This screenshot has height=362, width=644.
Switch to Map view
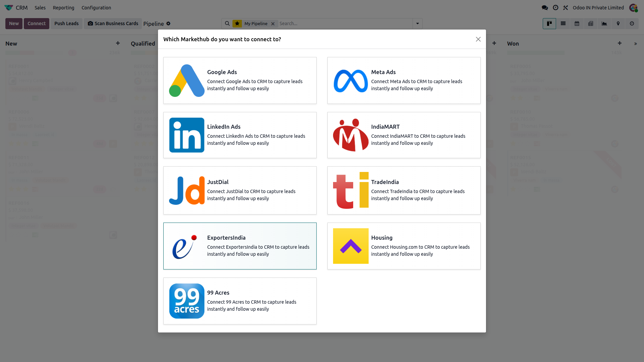tap(618, 23)
